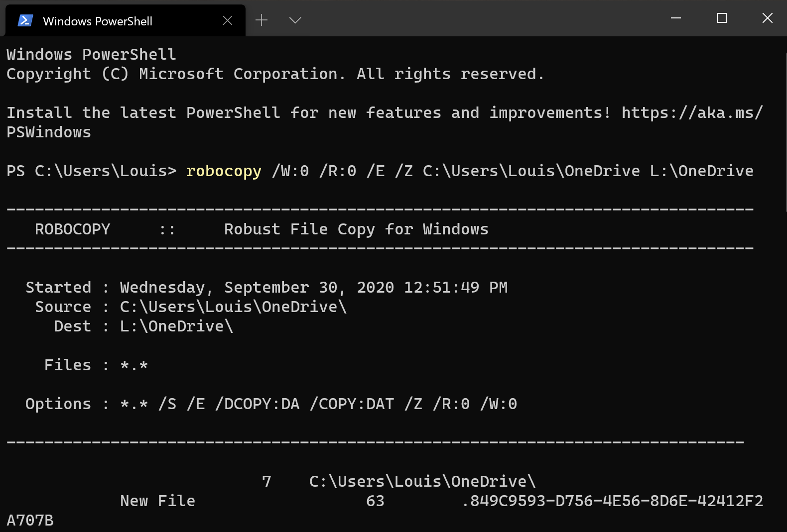The height and width of the screenshot is (532, 787).
Task: Click the .849C9593-D756 file name
Action: [x=613, y=501]
